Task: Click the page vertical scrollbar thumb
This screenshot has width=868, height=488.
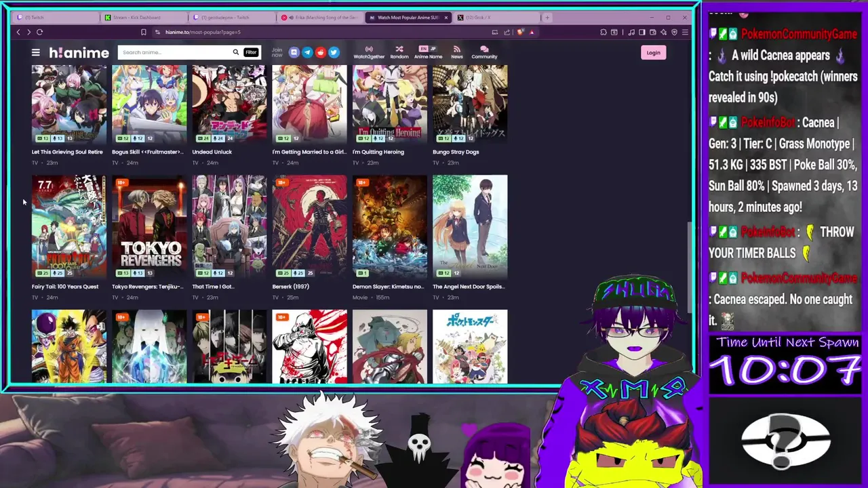Action: pos(690,268)
